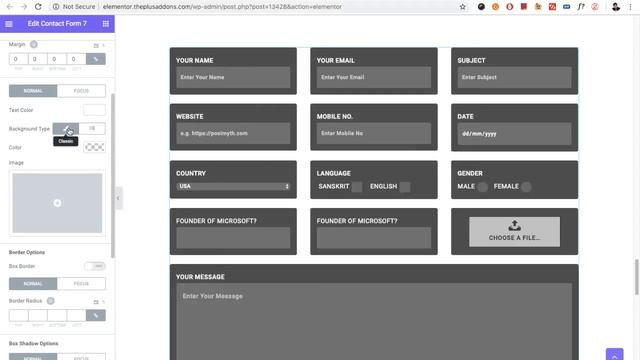Bookmark this page with the star
This screenshot has height=360, width=640.
coord(462,7)
